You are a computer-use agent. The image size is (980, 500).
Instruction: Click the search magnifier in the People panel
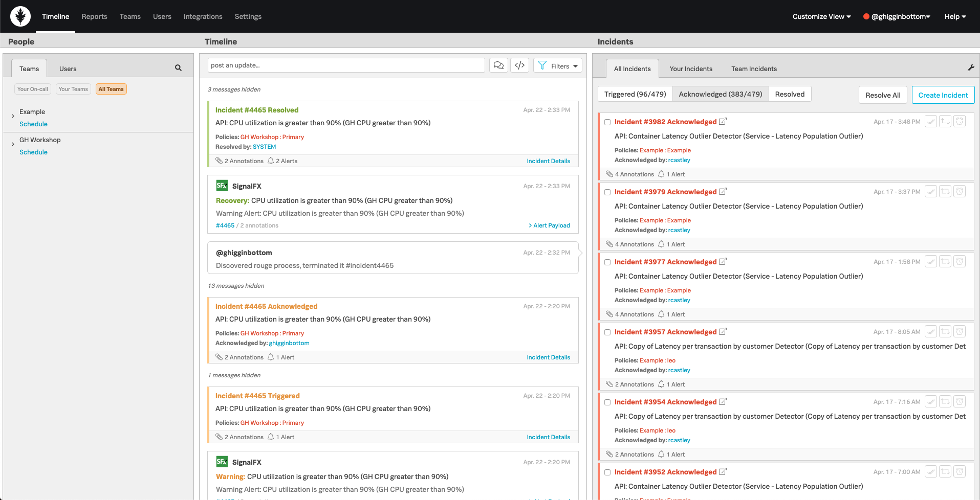(x=178, y=67)
